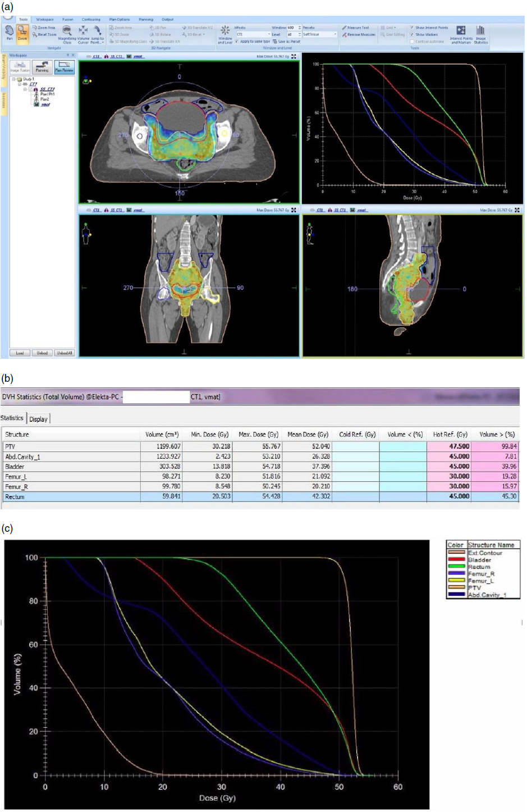The image size is (527, 812).
Task: Click the Window and Level icon
Action: pos(225,29)
